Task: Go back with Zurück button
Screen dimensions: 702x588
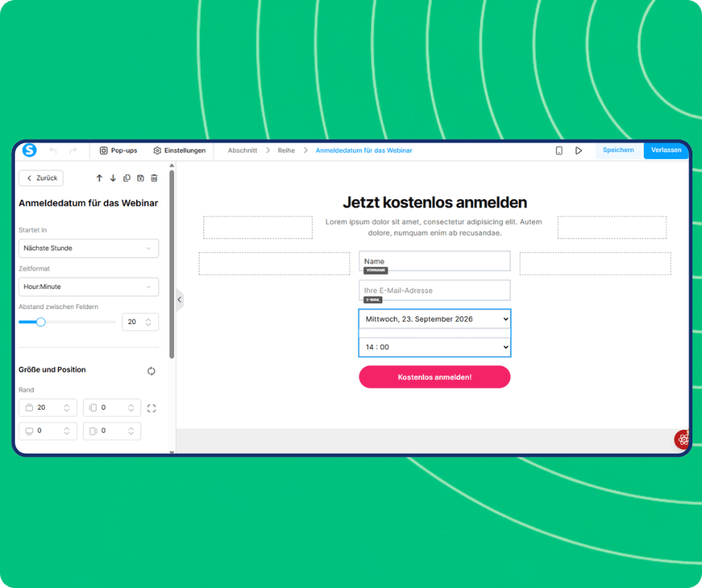Action: (x=41, y=178)
